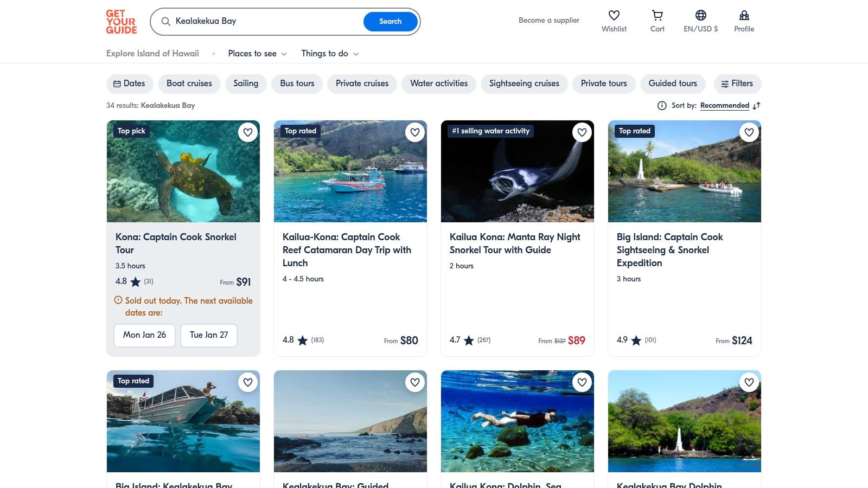Image resolution: width=868 pixels, height=488 pixels.
Task: Open the Become a supplier link
Action: [x=548, y=20]
